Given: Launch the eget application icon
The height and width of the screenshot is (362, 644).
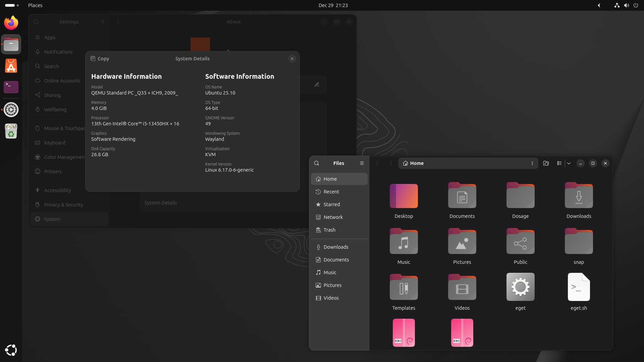Looking at the screenshot, I should (520, 288).
